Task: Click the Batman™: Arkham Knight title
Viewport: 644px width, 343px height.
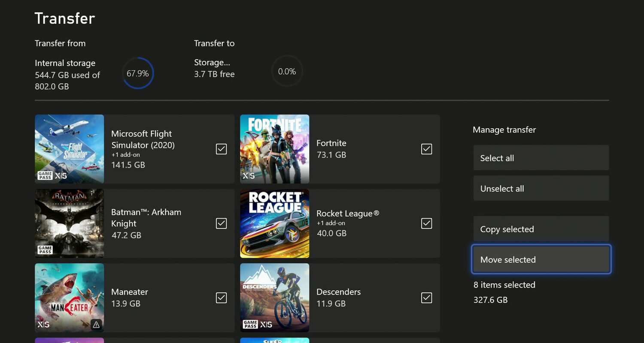Action: pos(146,218)
